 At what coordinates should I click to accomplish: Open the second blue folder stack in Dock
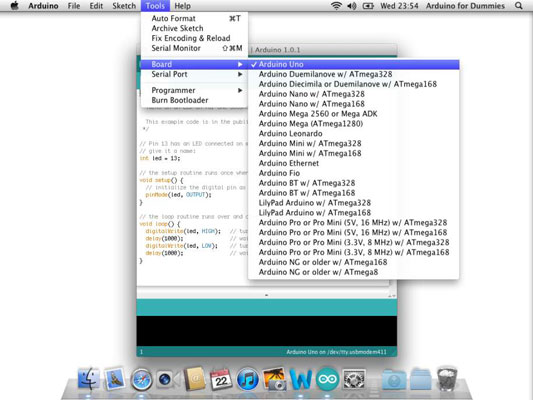(420, 379)
